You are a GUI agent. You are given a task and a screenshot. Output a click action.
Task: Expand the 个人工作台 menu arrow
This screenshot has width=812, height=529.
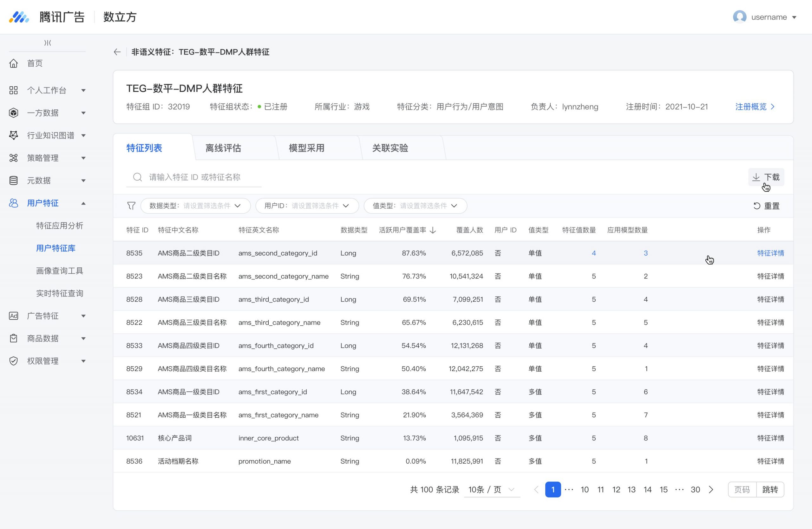click(x=83, y=90)
